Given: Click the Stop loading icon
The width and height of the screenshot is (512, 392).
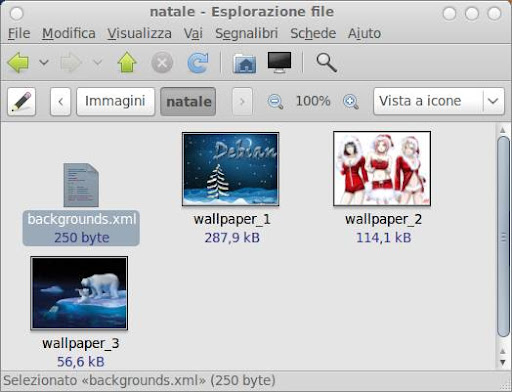Looking at the screenshot, I should (x=162, y=62).
